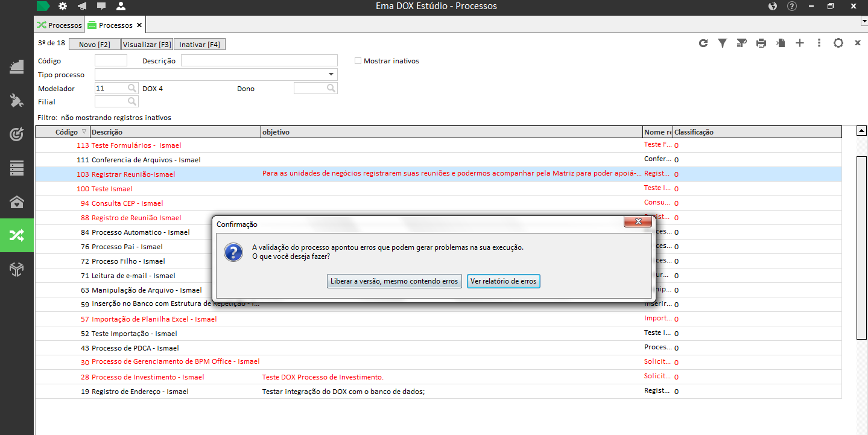
Task: Open the wrench tools sidebar module
Action: click(x=17, y=100)
